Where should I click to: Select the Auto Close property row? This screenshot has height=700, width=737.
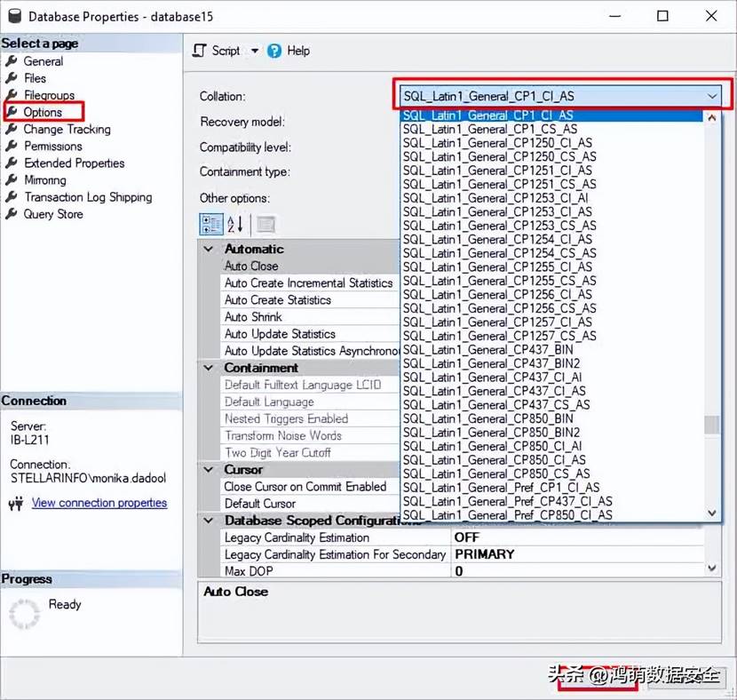311,266
